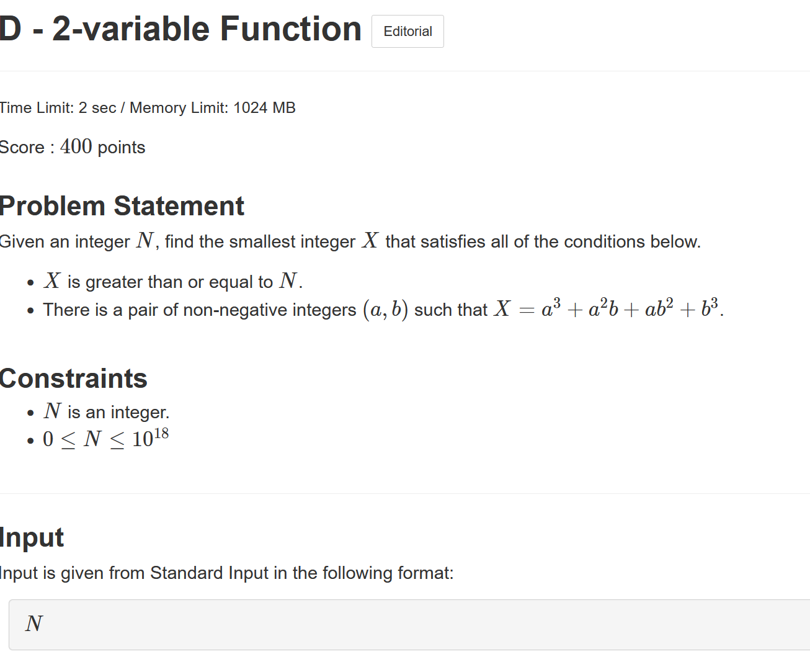This screenshot has height=672, width=810.
Task: Click the N inside the input format box
Action: point(34,624)
